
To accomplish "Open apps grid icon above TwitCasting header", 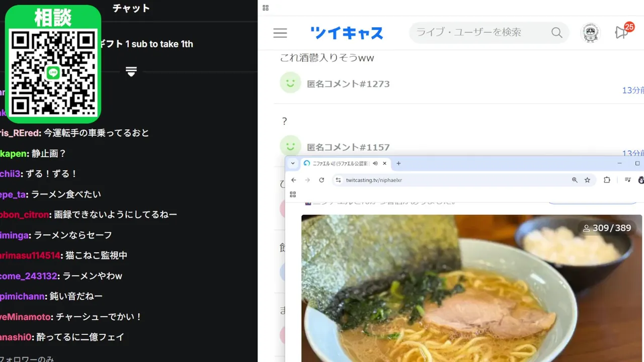I will (266, 8).
